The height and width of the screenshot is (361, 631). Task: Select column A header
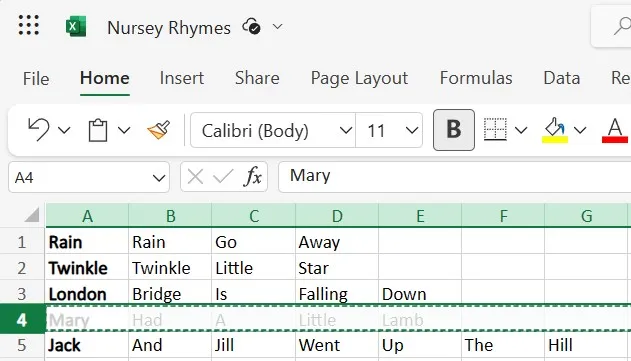[87, 216]
